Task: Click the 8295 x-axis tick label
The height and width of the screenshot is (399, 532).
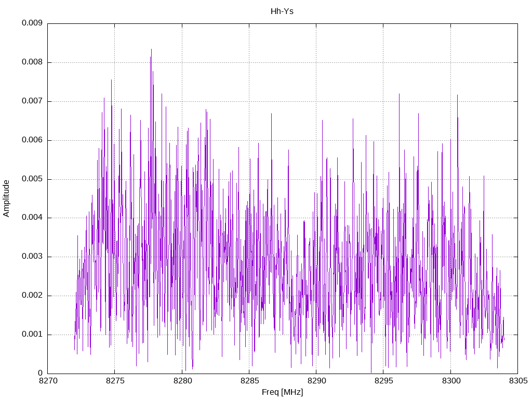Action: [384, 381]
